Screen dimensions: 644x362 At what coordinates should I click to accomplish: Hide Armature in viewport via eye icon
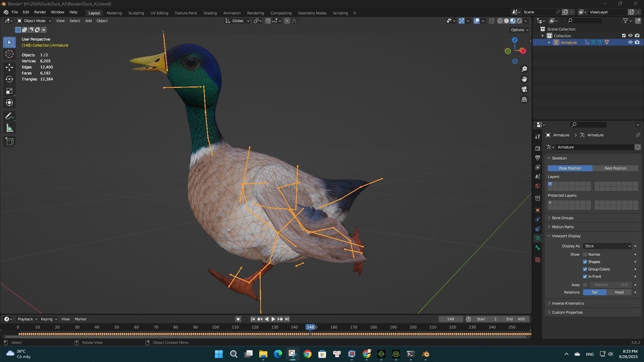(x=630, y=42)
